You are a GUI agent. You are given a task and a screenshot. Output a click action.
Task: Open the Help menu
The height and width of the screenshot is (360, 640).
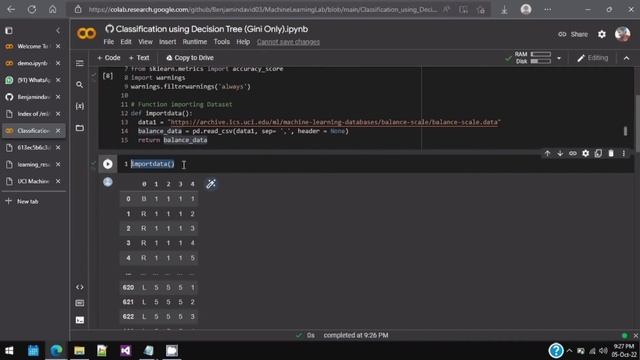(x=243, y=42)
